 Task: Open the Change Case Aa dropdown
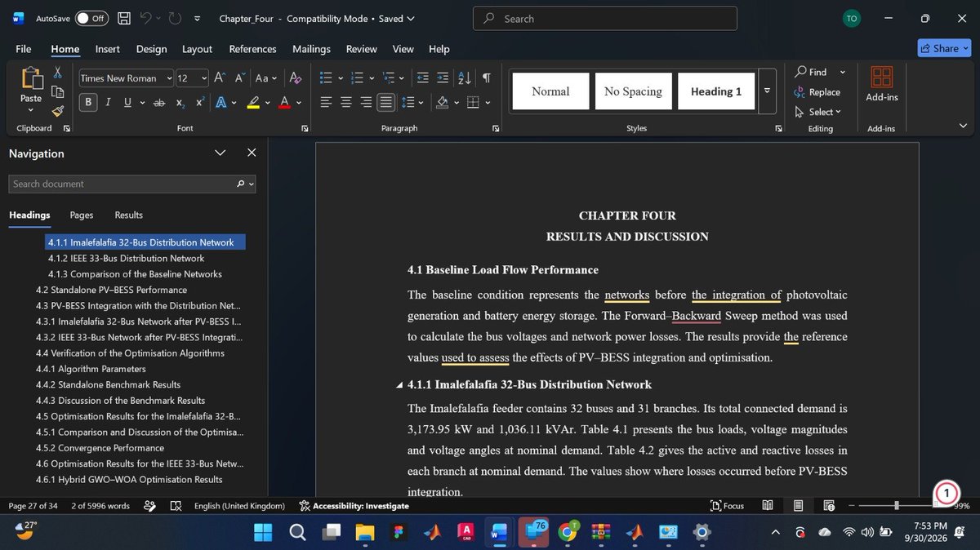(x=266, y=78)
